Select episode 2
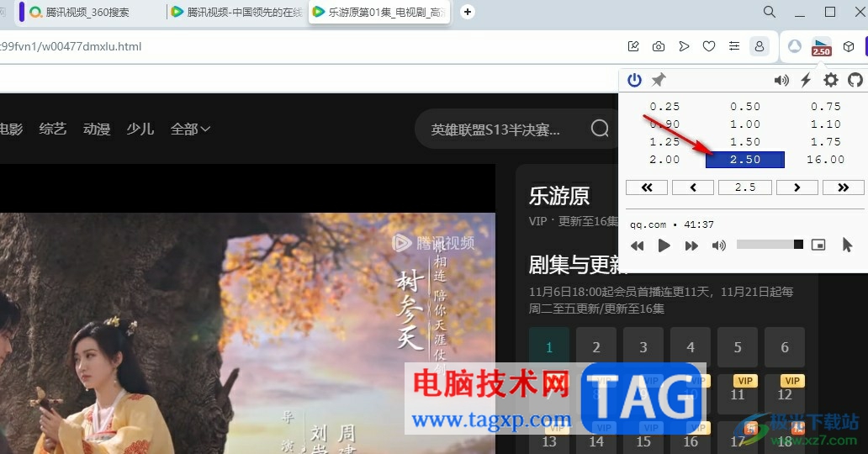Screen dimensions: 868x454 point(596,348)
